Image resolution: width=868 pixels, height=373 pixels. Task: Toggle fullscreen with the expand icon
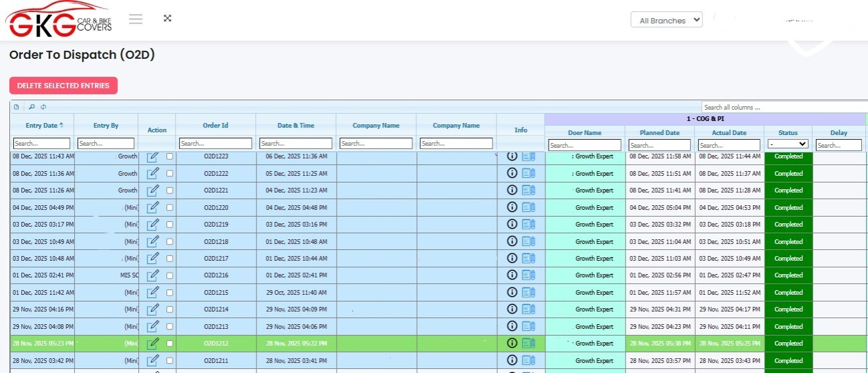coord(168,18)
